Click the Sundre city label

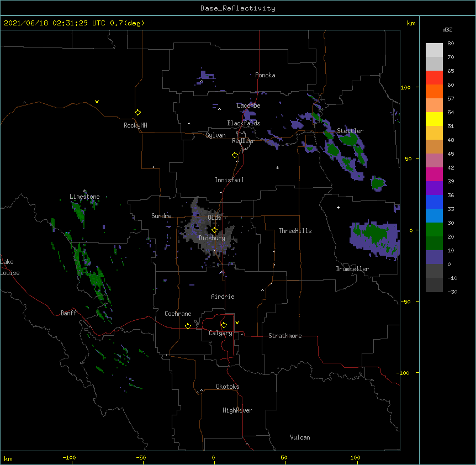(x=161, y=216)
